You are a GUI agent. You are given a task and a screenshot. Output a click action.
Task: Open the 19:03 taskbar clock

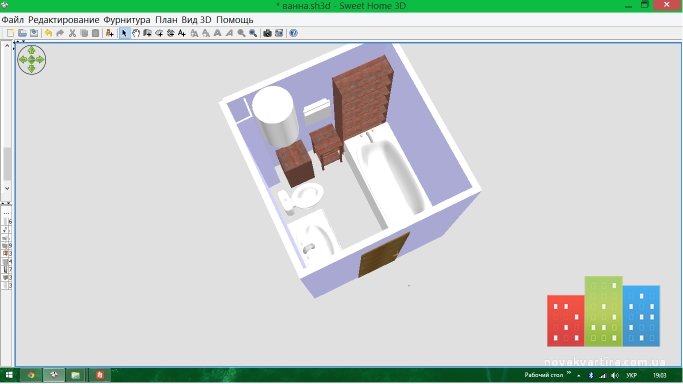659,375
